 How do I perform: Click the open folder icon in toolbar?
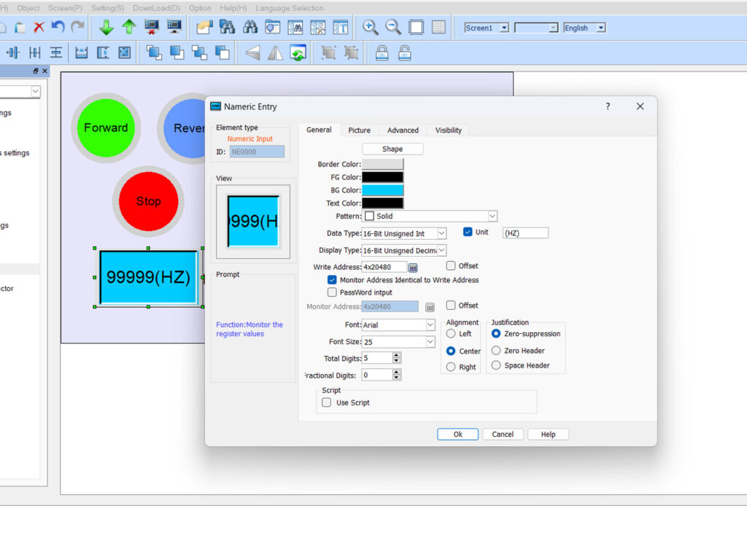204,28
